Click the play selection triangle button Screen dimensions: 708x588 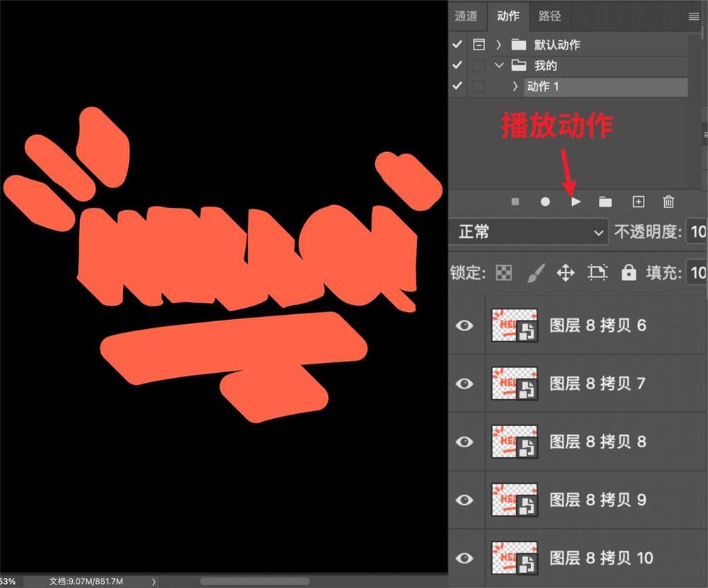[576, 202]
